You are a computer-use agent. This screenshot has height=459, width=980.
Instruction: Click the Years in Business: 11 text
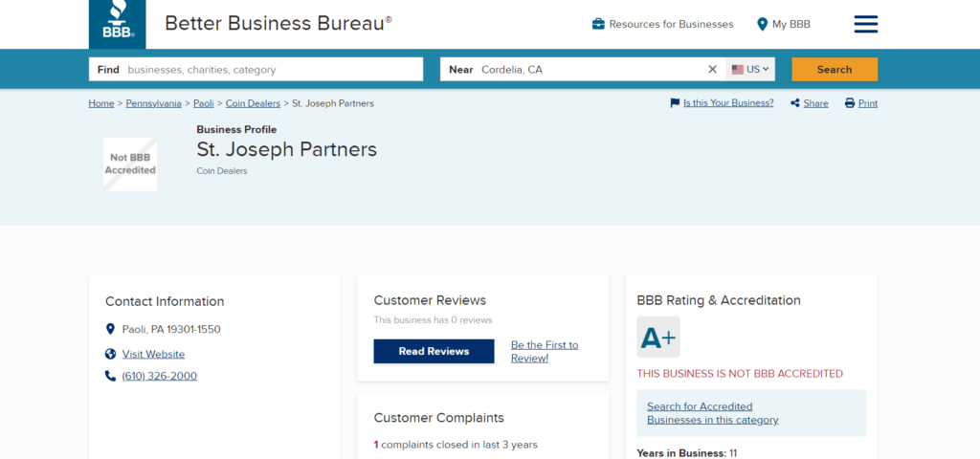(x=687, y=452)
